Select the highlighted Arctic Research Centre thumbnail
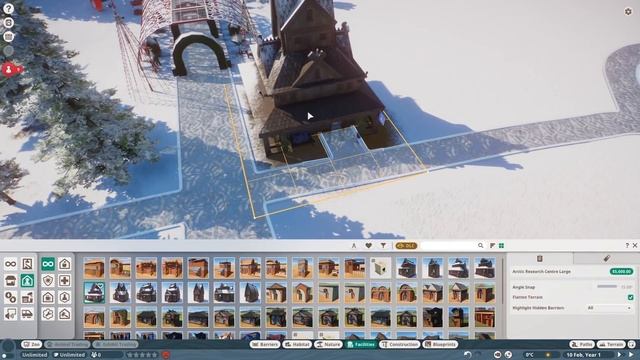Viewport: 640px width, 360px height. (x=94, y=292)
